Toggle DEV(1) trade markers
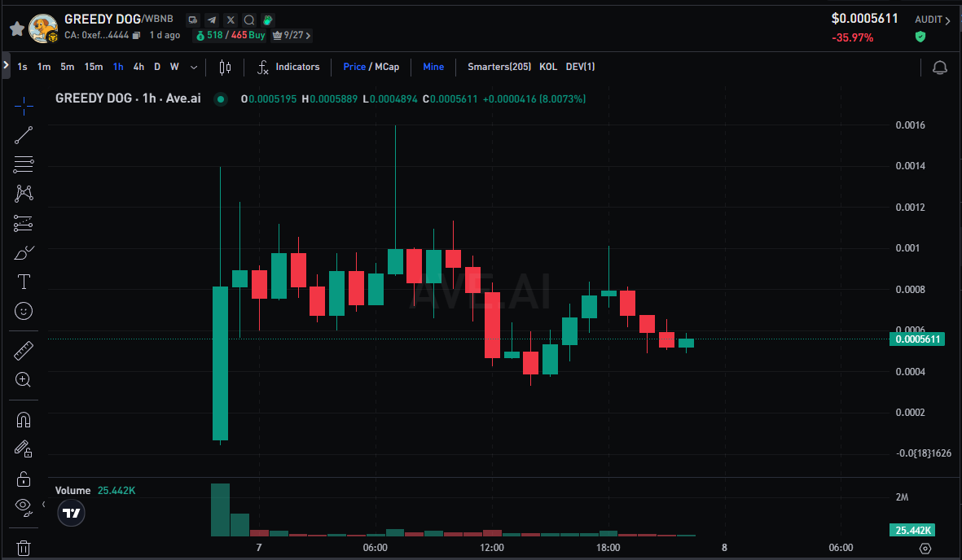 581,67
